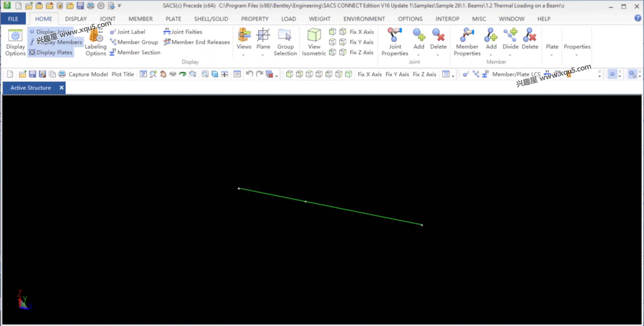Screen dimensions: 644x326
Task: Click the new file icon in title bar
Action: [x=18, y=5]
